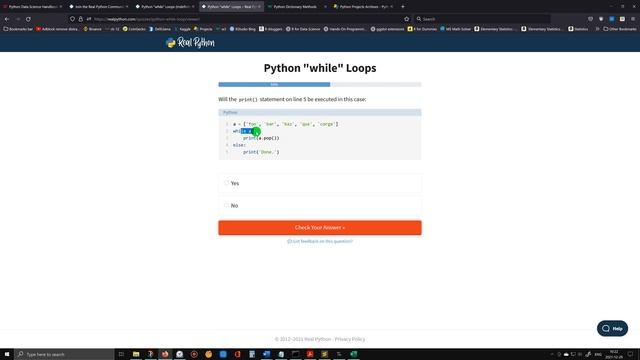Close the active Python while Loops tab
Viewport: 640px width, 360px height.
tap(259, 7)
